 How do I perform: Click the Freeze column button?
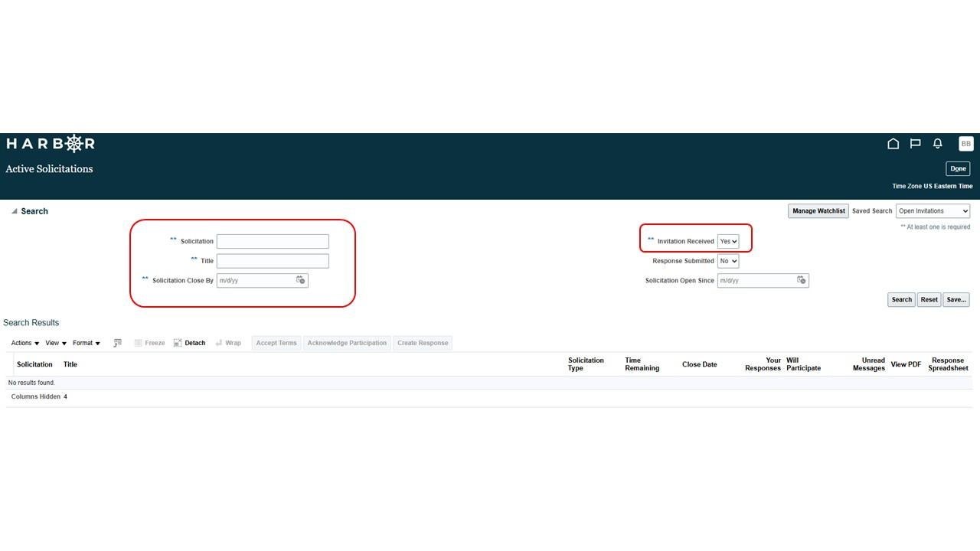coord(149,343)
